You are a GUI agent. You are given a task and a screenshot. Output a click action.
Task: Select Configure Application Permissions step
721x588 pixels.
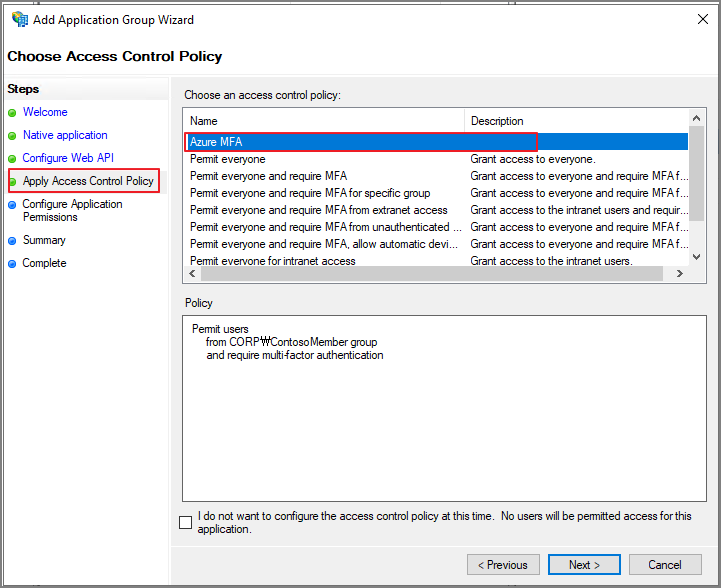pos(72,210)
